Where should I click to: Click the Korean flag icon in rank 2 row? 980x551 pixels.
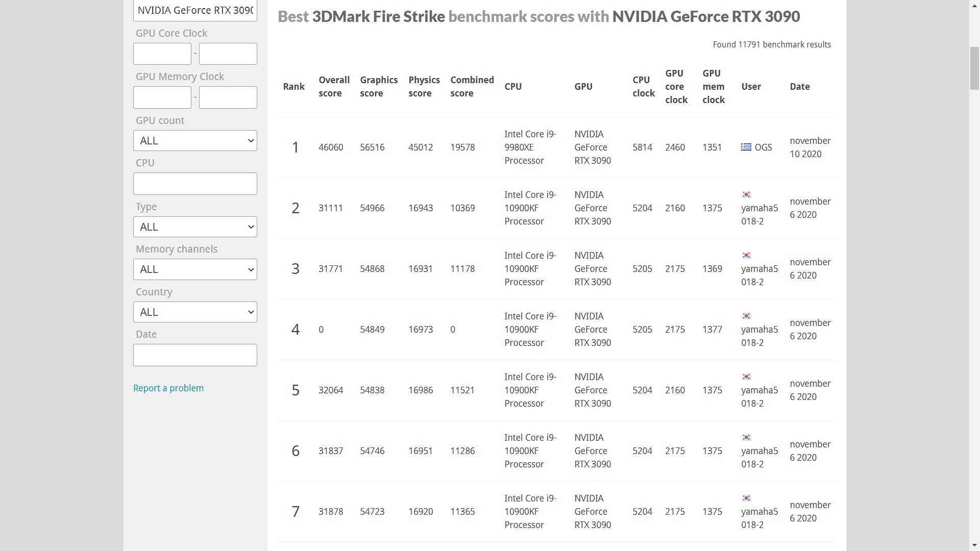[x=746, y=195]
